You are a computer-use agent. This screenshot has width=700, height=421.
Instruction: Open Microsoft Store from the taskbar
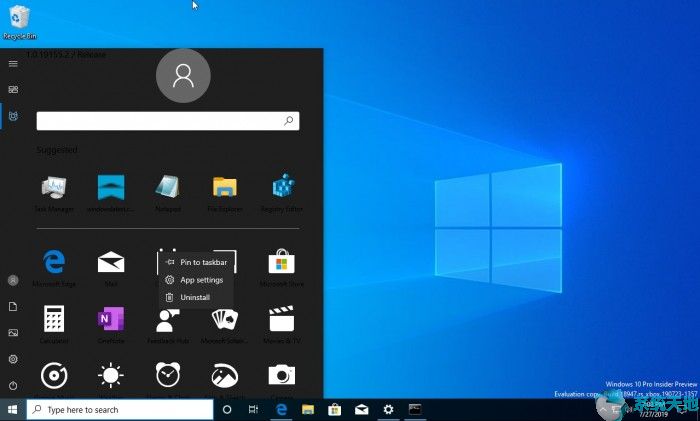(x=334, y=409)
